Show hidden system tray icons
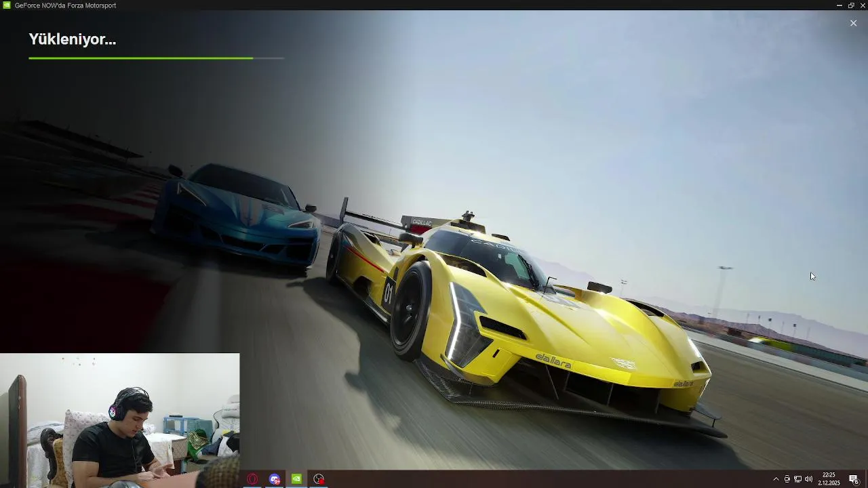Viewport: 868px width, 488px height. point(776,479)
